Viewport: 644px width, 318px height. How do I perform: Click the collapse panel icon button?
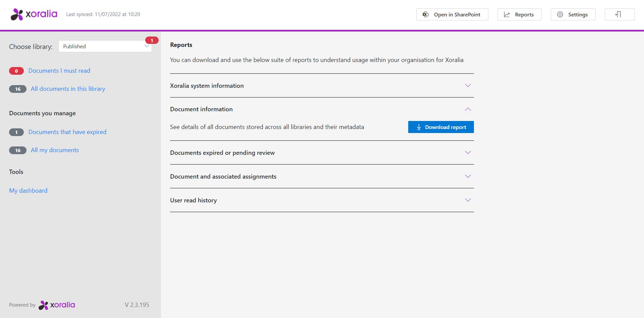pyautogui.click(x=620, y=14)
